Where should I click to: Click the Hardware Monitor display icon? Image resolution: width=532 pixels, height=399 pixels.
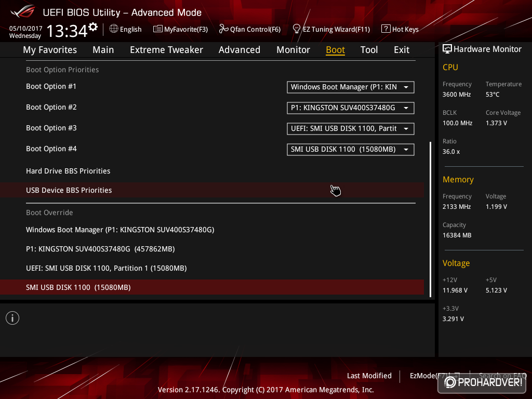click(447, 49)
